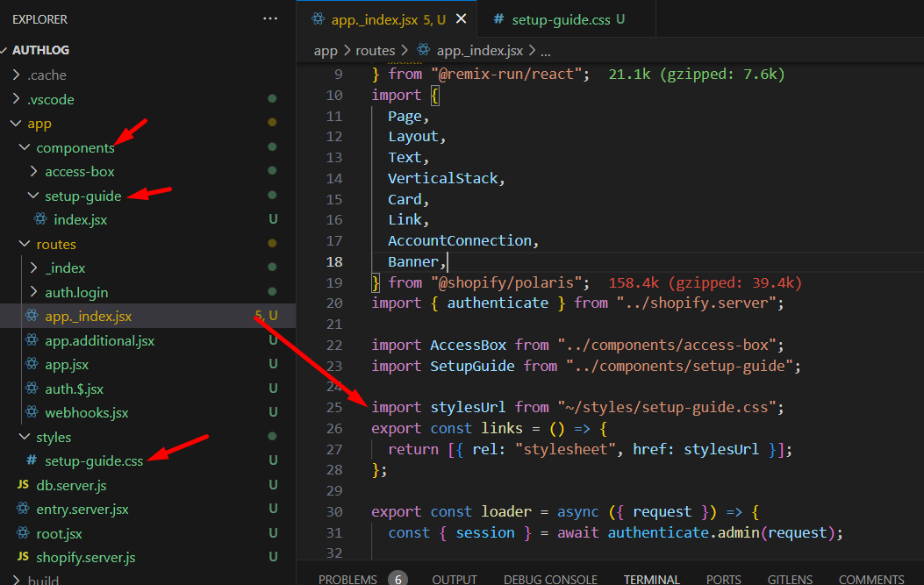924x585 pixels.
Task: Click the app breadcrumb segment
Action: pos(326,51)
